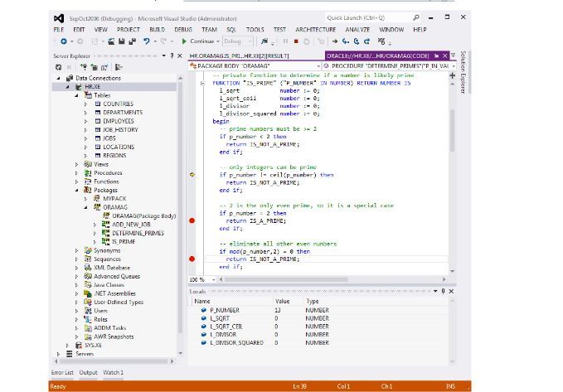Expand the Procedures tree node
563x392 pixels.
tap(77, 173)
